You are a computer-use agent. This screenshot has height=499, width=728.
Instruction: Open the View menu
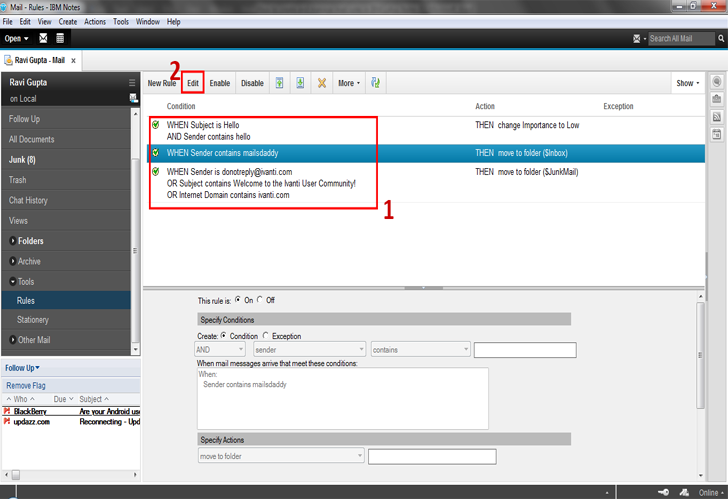pos(45,22)
